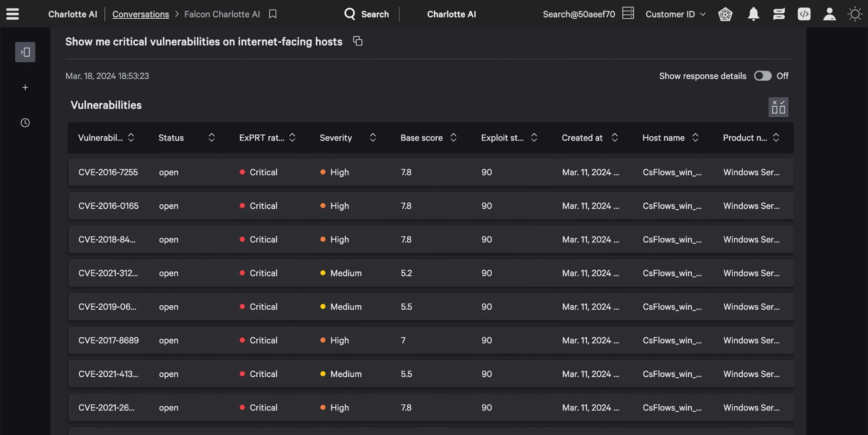868x435 pixels.
Task: Open the server list icon next to Search@50aeef70
Action: pos(628,13)
